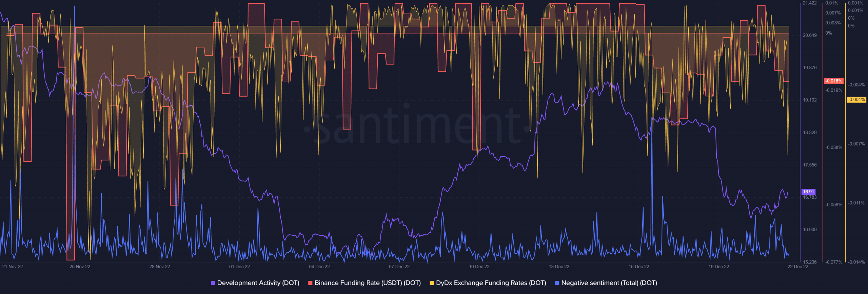Select the 21 Nov 22 date label
The width and height of the screenshot is (868, 294).
pos(13,267)
